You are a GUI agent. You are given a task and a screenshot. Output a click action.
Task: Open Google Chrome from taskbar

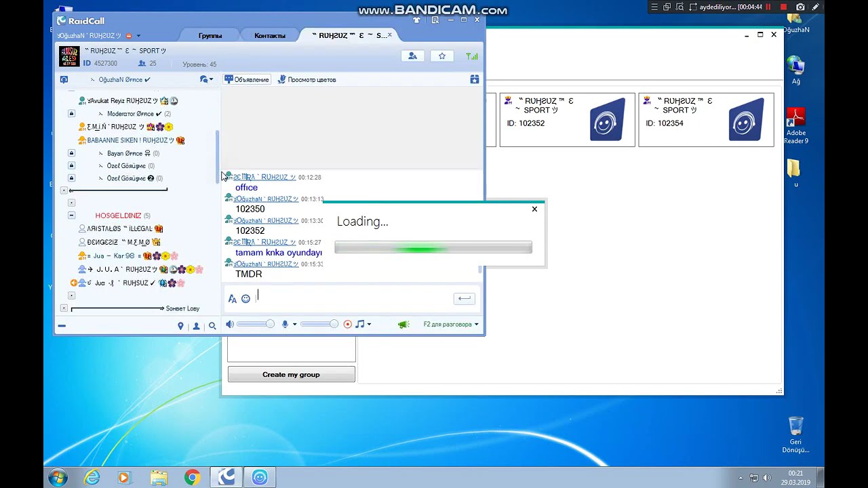pyautogui.click(x=192, y=478)
